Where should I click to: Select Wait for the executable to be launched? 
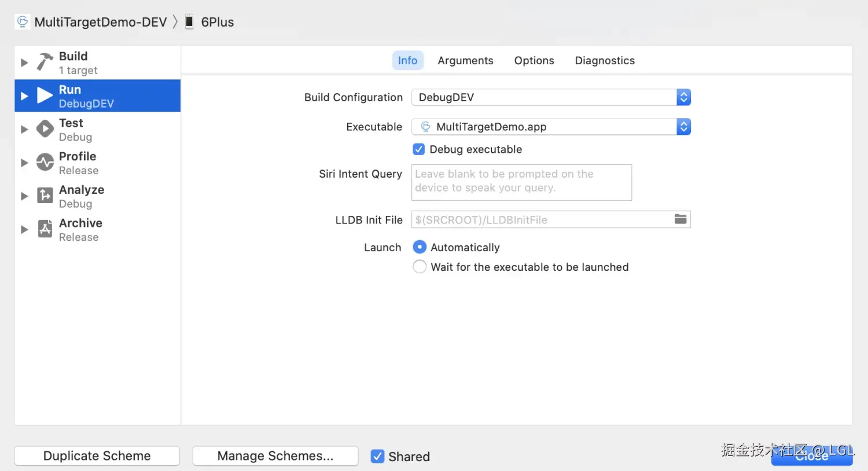[420, 267]
